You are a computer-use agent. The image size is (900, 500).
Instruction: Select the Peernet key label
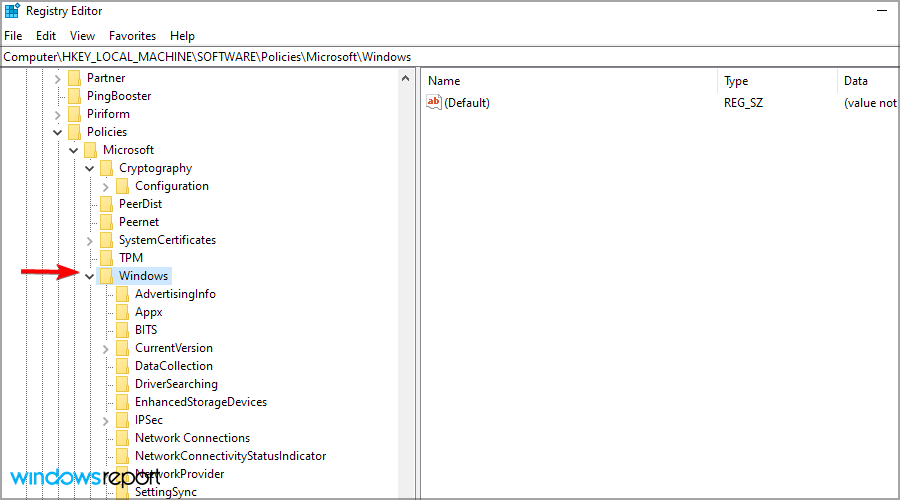click(x=139, y=222)
